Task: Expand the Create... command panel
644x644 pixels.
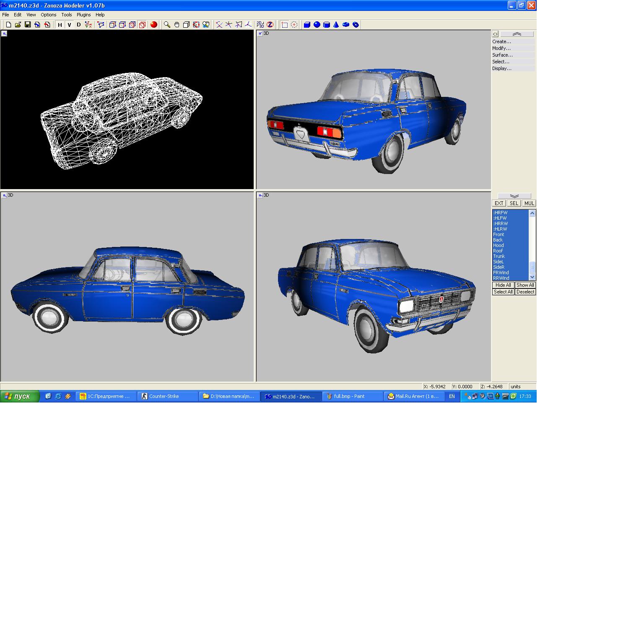Action: click(501, 42)
